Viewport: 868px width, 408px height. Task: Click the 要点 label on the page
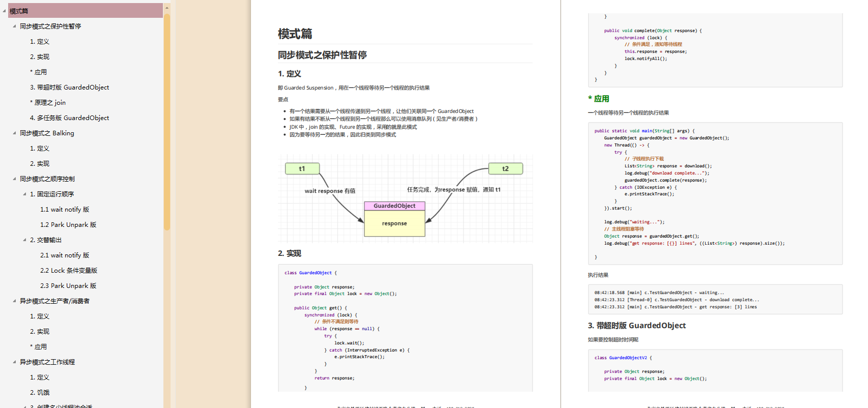(x=283, y=100)
